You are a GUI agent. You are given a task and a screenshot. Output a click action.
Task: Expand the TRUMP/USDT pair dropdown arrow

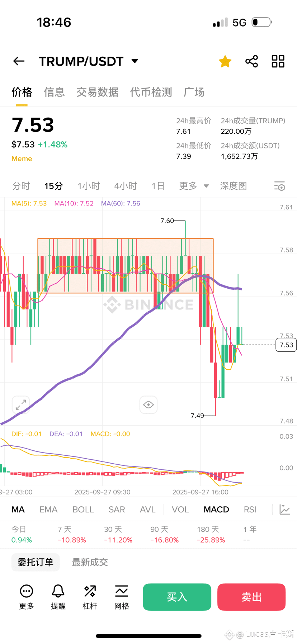click(135, 61)
